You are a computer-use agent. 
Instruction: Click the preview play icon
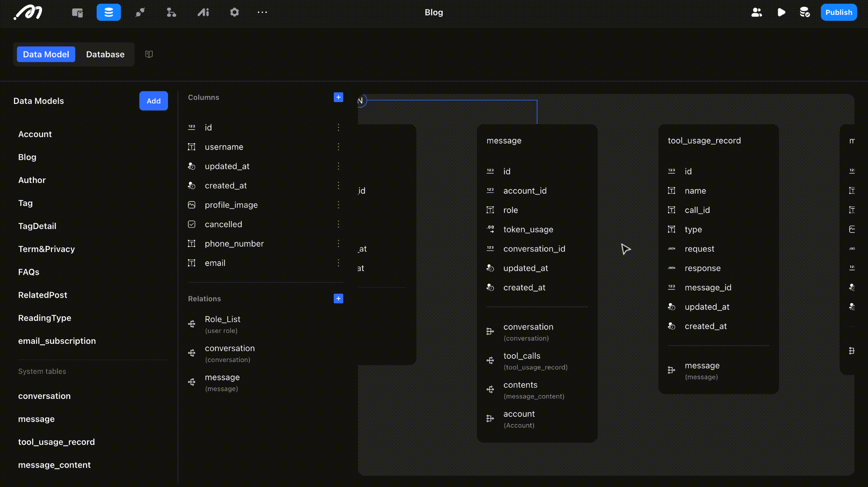point(781,12)
